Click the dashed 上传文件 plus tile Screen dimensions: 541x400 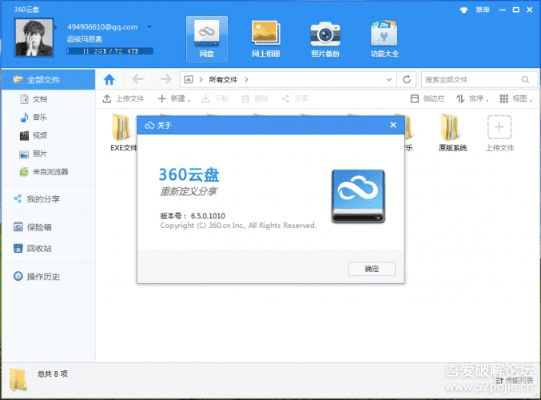499,133
